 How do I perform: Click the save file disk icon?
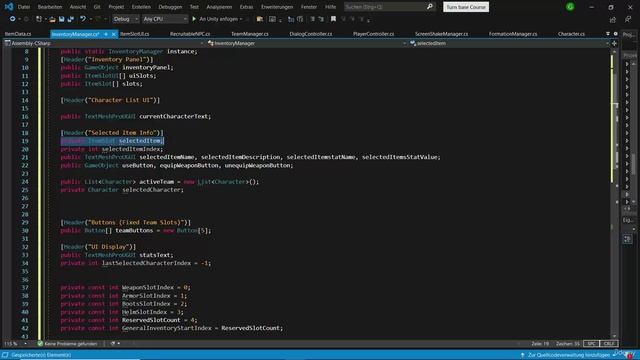[x=62, y=19]
